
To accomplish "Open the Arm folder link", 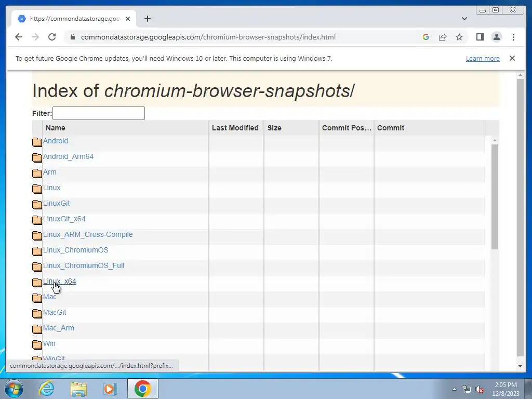I will [49, 172].
